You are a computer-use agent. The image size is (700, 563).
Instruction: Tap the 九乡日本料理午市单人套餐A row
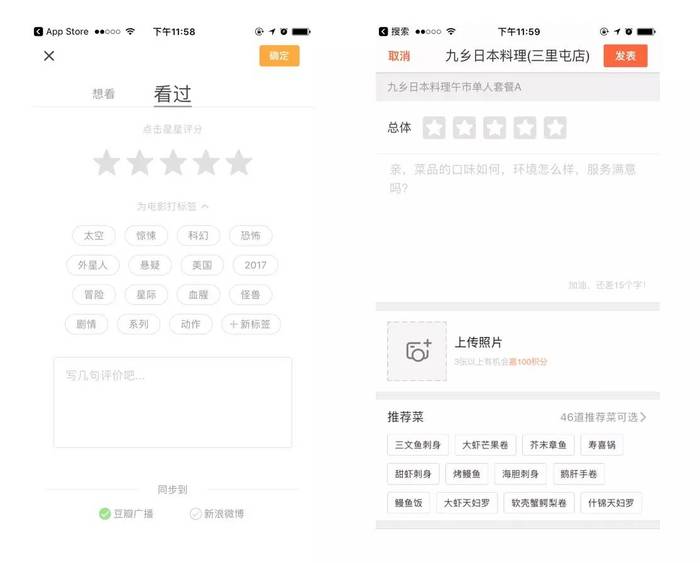517,87
